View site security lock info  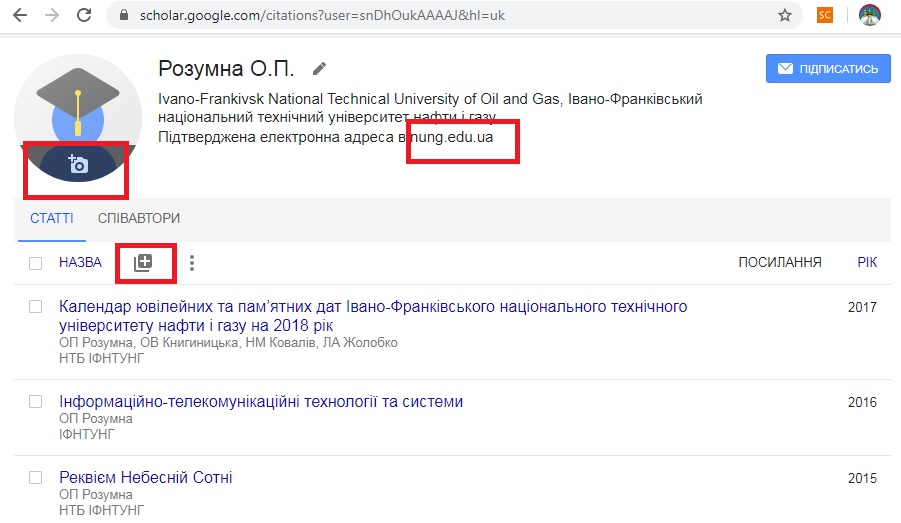[124, 16]
